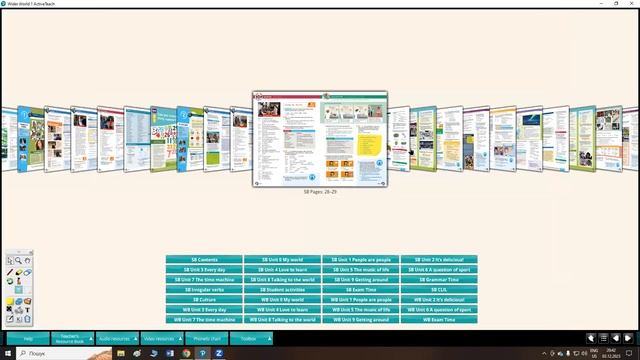Select the magnifying glass zoom tool
Screen dimensions: 640x360
(18, 260)
